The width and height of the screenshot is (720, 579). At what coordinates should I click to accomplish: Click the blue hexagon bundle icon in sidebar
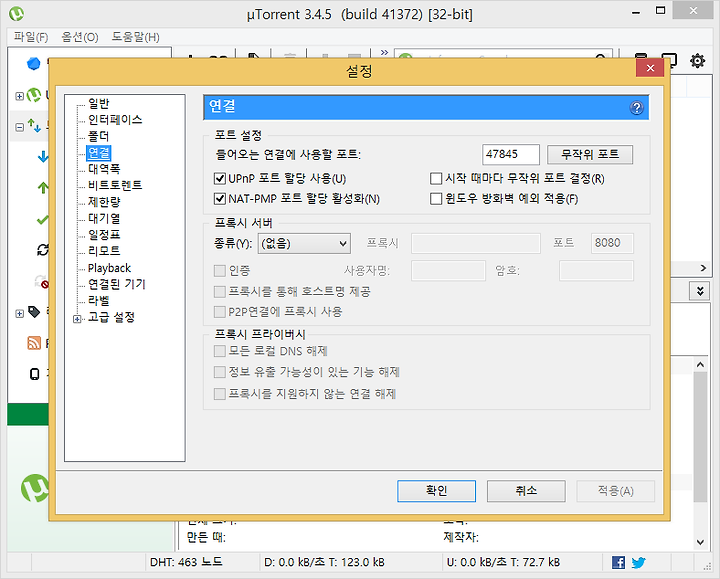click(x=34, y=63)
